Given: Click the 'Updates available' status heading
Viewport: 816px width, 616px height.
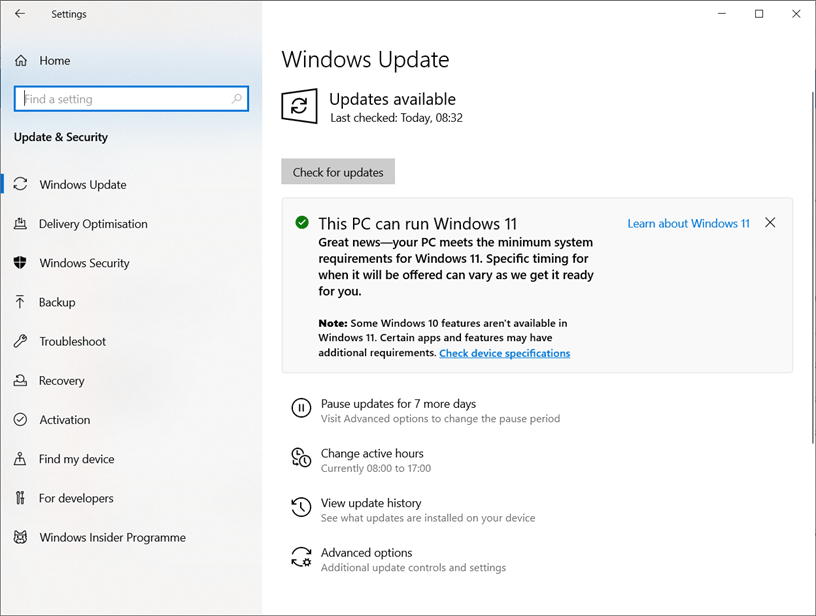Looking at the screenshot, I should pos(392,99).
